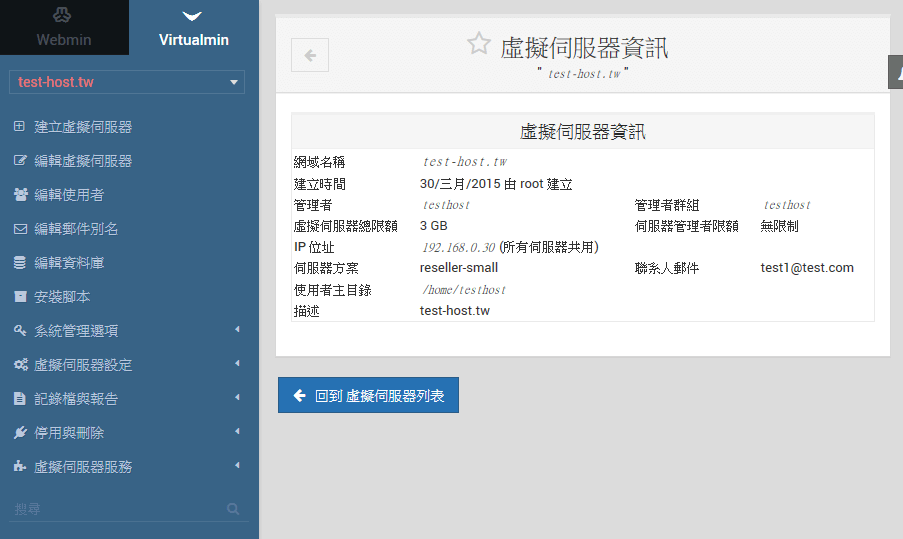Click the favorite star icon beside the title
Viewport: 903px width, 539px height.
pyautogui.click(x=479, y=44)
